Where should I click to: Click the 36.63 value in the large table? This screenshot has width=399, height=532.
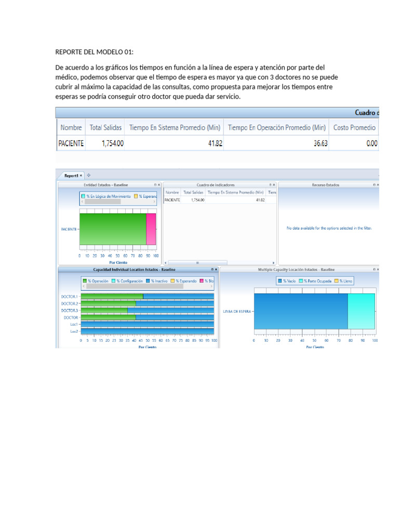pos(320,143)
